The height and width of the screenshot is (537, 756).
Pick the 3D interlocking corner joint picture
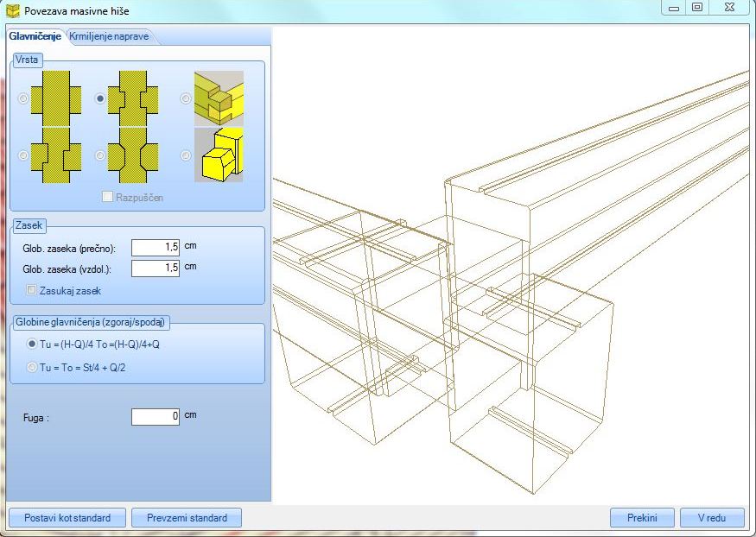point(218,98)
